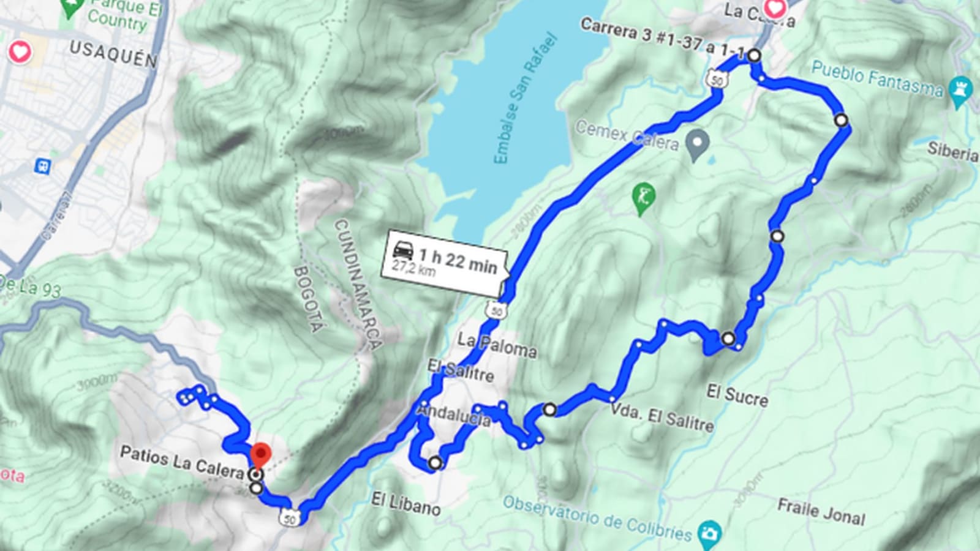Select the La Paloma place label
The width and height of the screenshot is (980, 551).
[497, 345]
